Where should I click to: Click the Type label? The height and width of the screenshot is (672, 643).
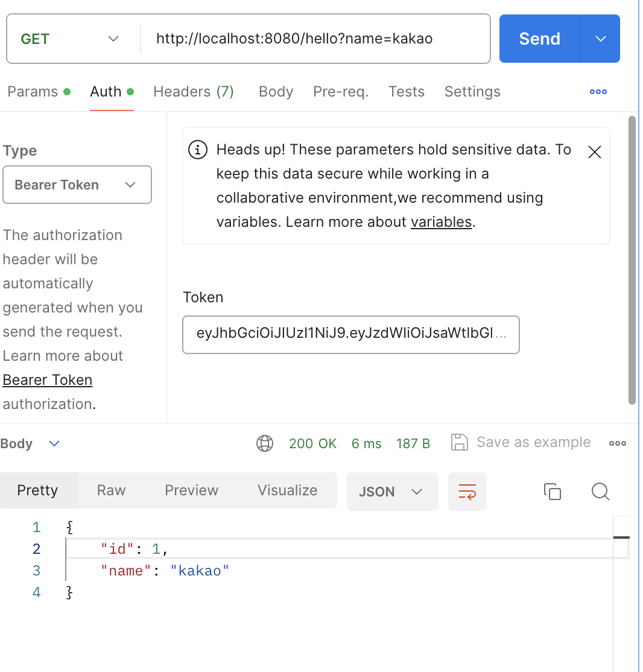[20, 151]
